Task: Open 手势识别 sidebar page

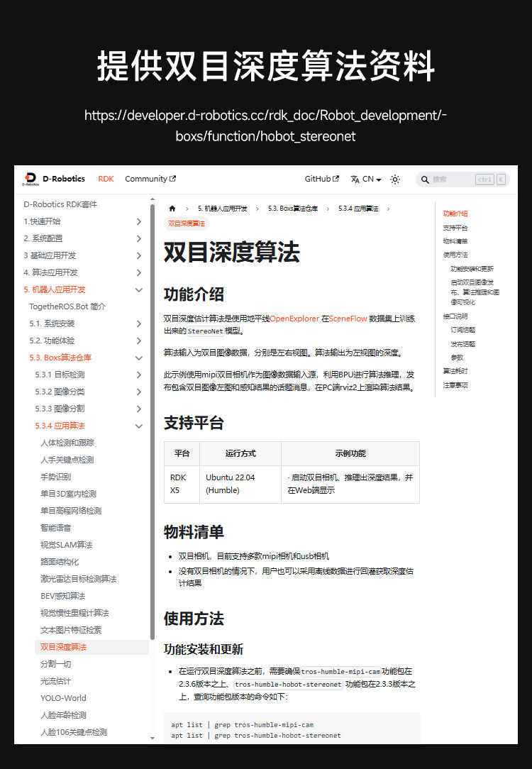Action: [55, 477]
